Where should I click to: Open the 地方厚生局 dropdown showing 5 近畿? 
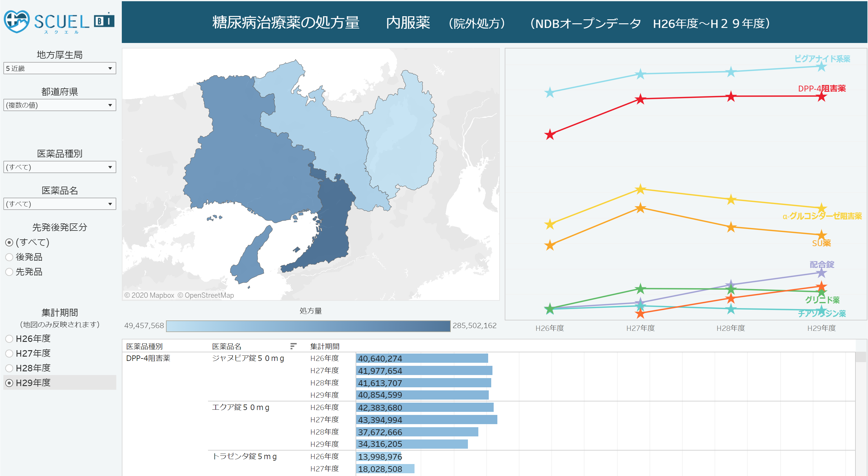tap(60, 68)
